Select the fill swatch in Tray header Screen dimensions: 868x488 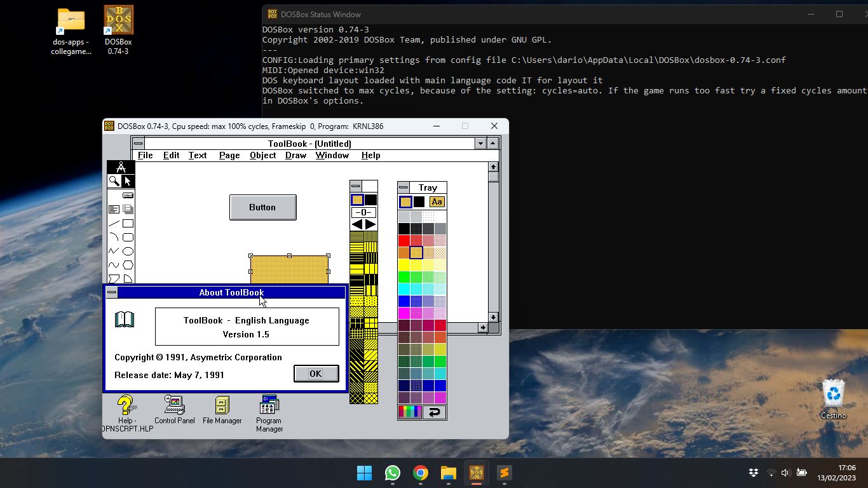pyautogui.click(x=405, y=201)
